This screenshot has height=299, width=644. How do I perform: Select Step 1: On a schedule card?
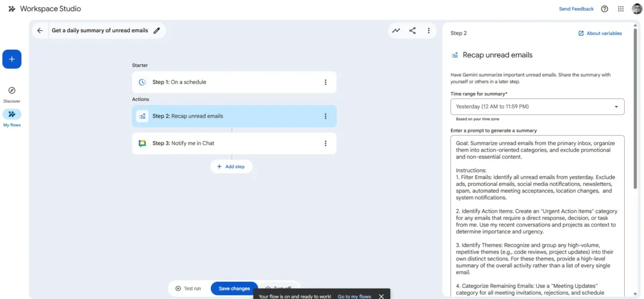point(234,82)
